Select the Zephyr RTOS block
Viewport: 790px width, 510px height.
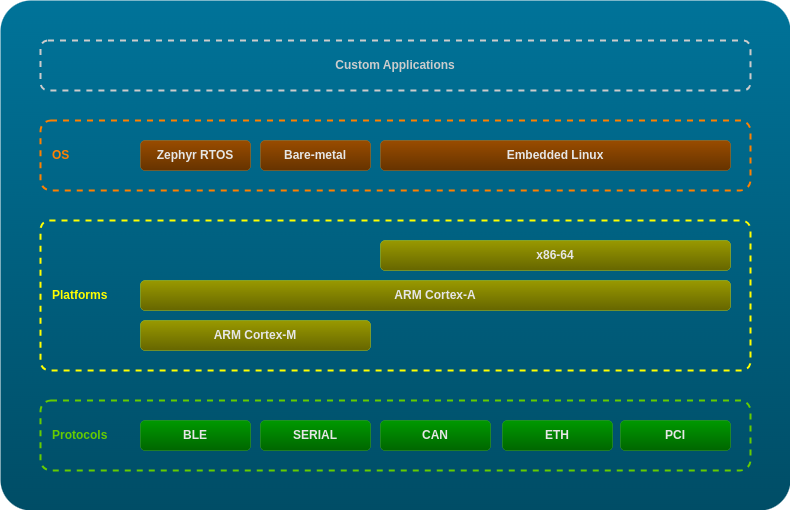pyautogui.click(x=195, y=155)
